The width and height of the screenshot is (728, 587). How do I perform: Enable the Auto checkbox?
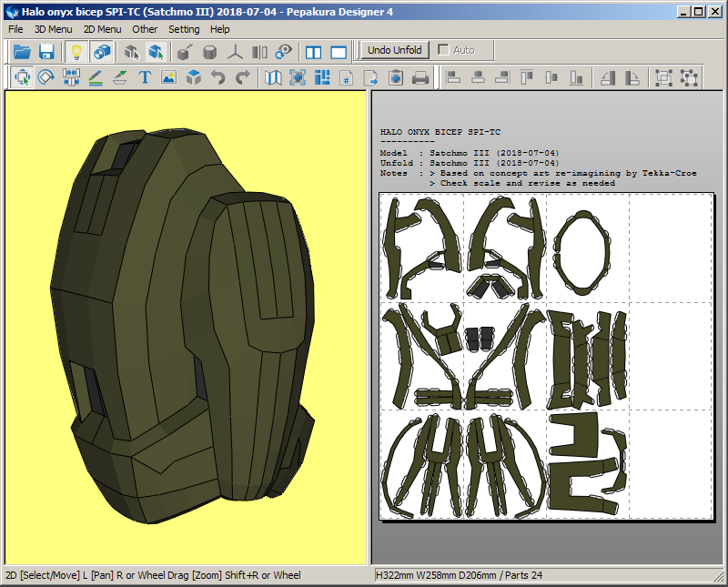pyautogui.click(x=444, y=50)
